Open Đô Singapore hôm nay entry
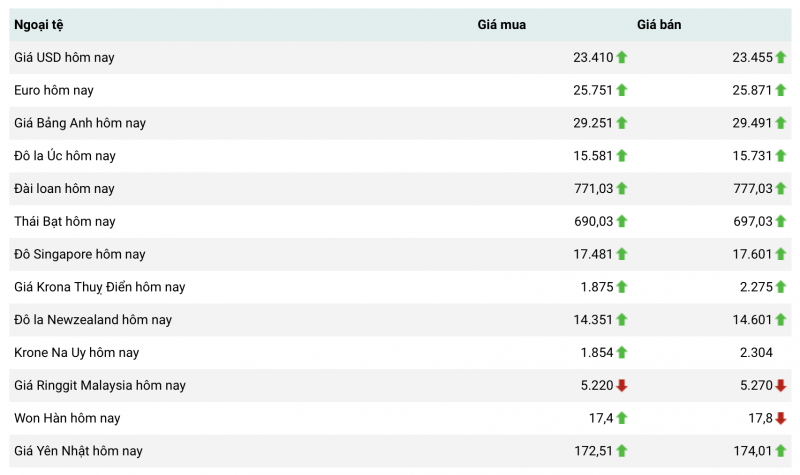The height and width of the screenshot is (475, 800). click(80, 255)
